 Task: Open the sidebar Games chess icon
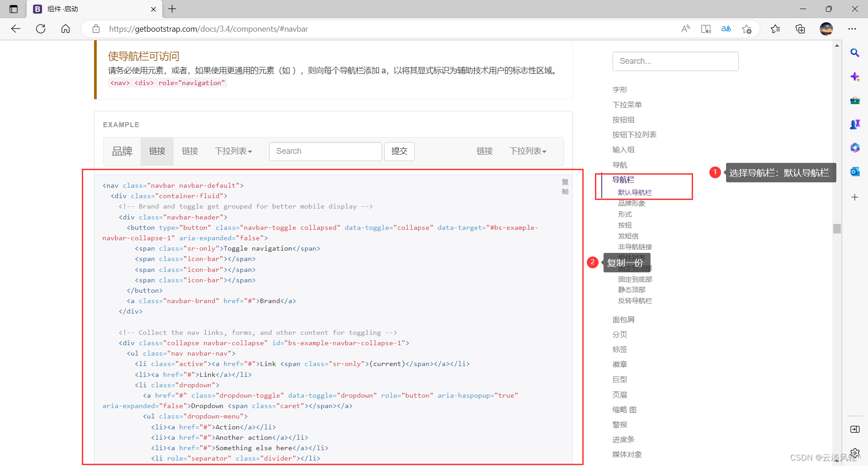[855, 124]
